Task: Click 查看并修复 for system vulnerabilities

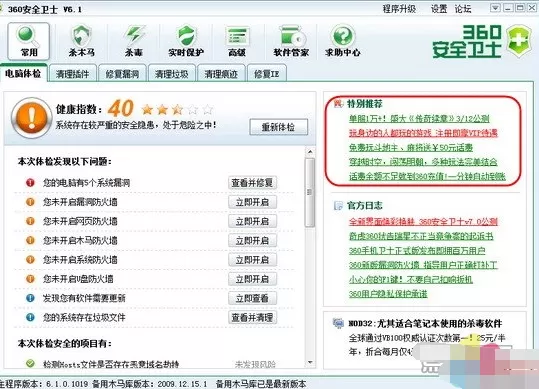Action: 252,182
